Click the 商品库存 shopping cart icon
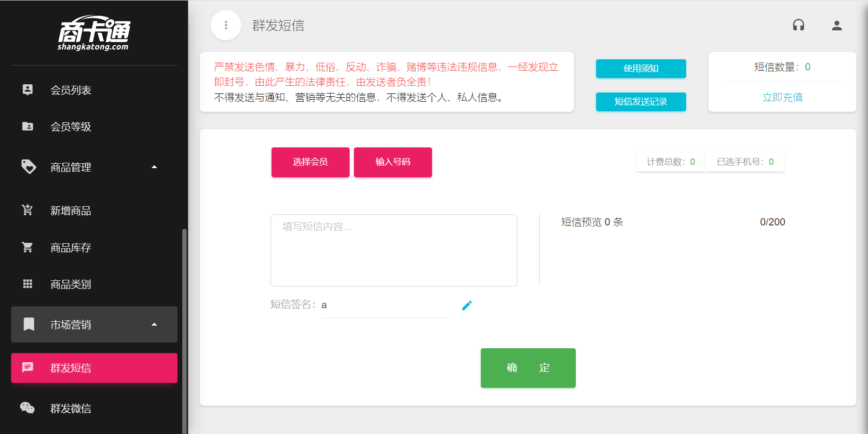Screen dimensions: 868x434 click(x=27, y=247)
